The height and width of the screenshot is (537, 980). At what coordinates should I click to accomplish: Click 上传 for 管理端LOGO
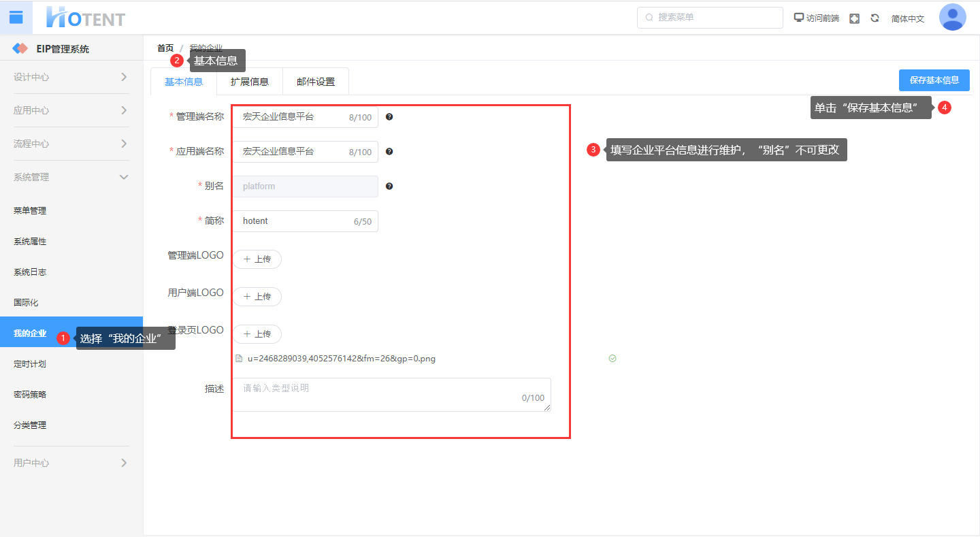pyautogui.click(x=257, y=259)
